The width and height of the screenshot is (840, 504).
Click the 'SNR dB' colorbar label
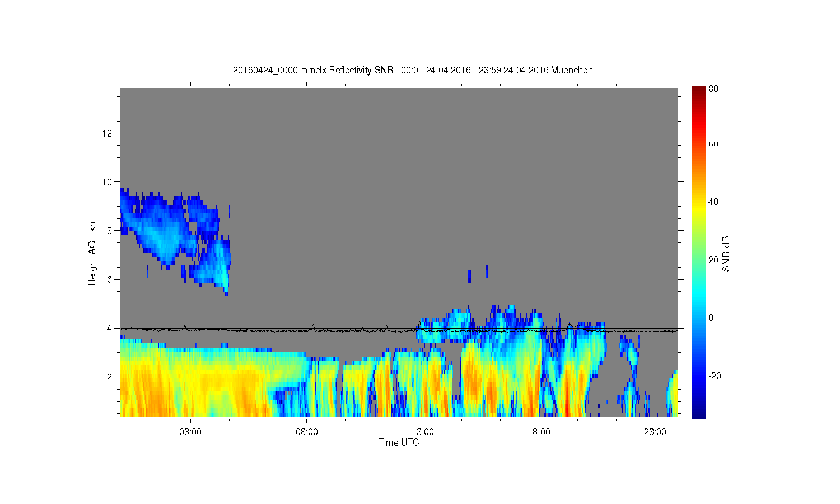[x=726, y=254]
